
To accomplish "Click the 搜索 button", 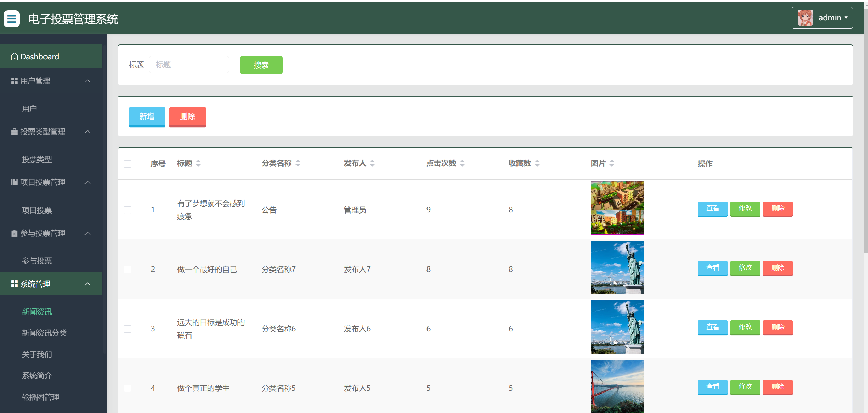I will pos(261,65).
